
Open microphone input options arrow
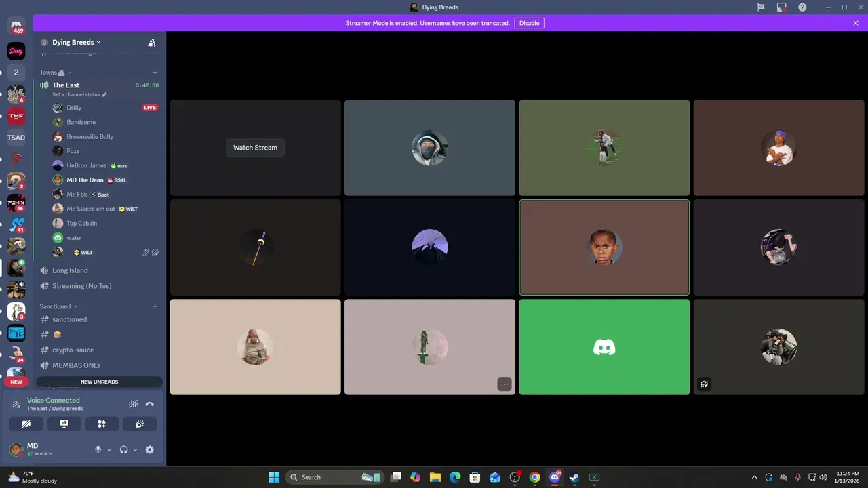(x=109, y=449)
